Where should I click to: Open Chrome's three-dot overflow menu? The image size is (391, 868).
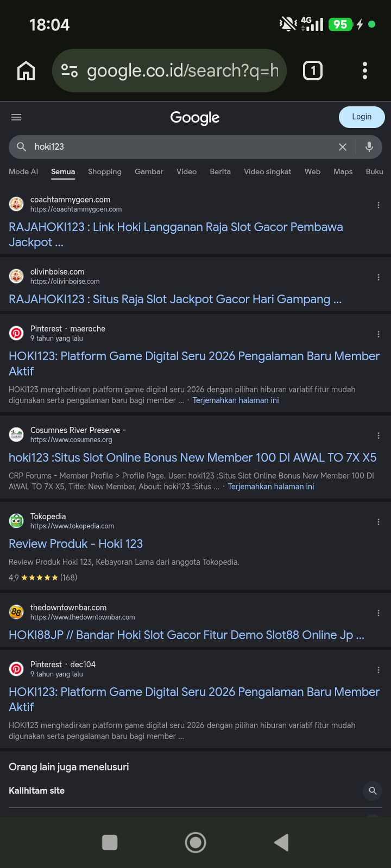point(365,71)
